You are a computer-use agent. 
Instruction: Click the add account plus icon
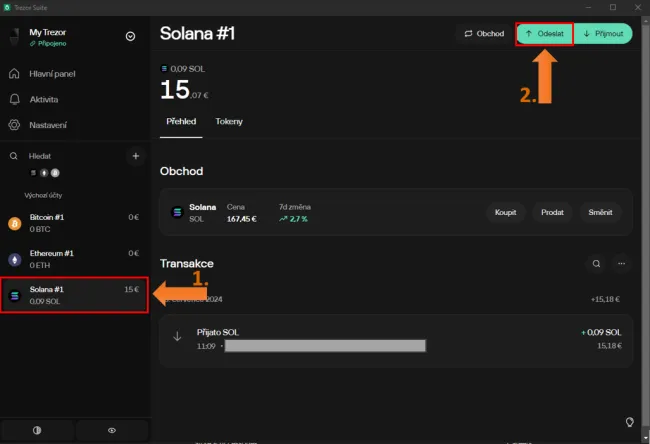pyautogui.click(x=135, y=156)
